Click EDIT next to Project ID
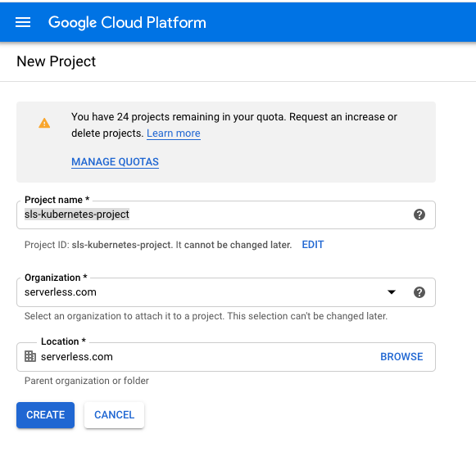This screenshot has width=476, height=470. point(313,245)
